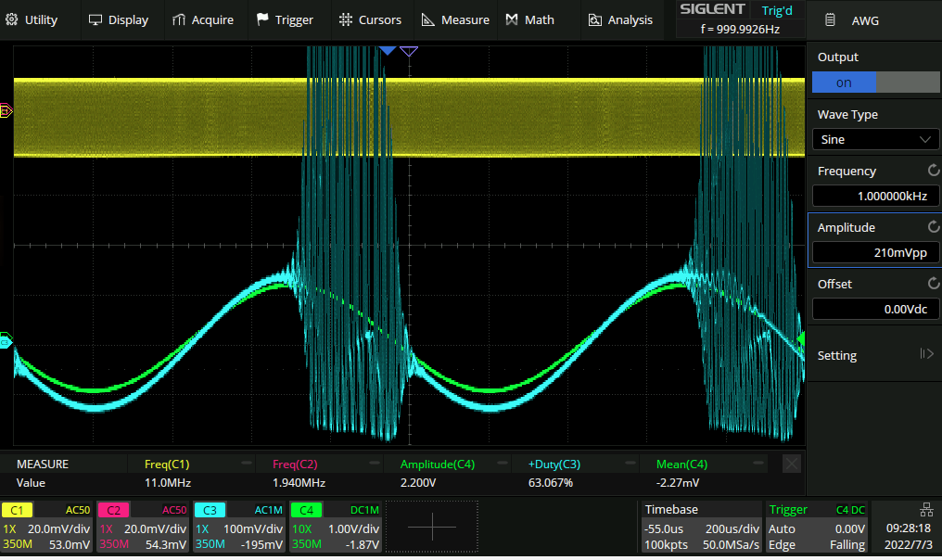This screenshot has height=560, width=942.
Task: Open the Analysis menu
Action: pyautogui.click(x=620, y=19)
